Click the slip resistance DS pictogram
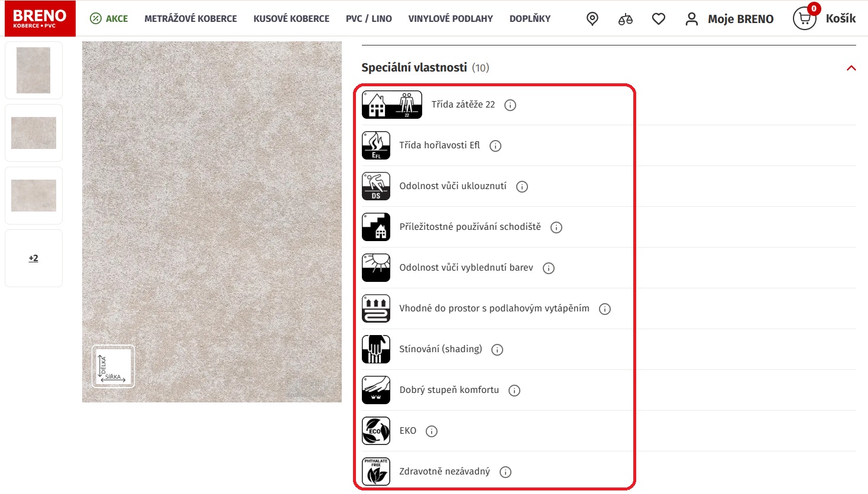 (x=376, y=186)
